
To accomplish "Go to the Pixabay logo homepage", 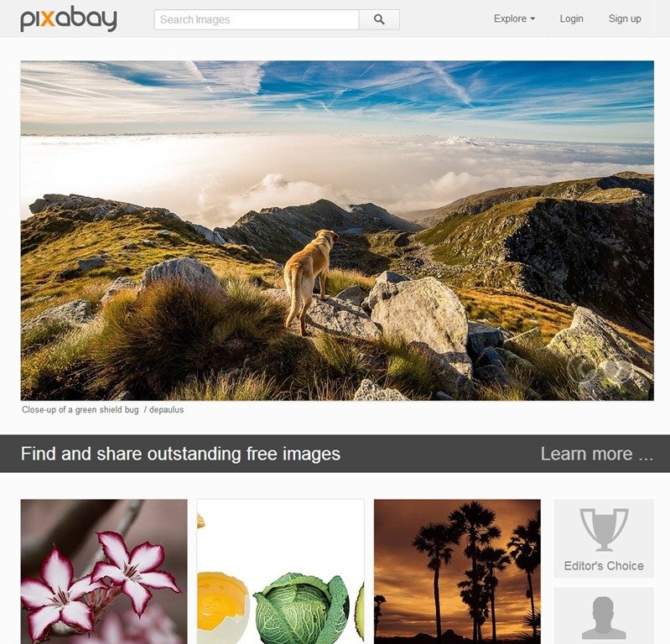I will pyautogui.click(x=69, y=18).
